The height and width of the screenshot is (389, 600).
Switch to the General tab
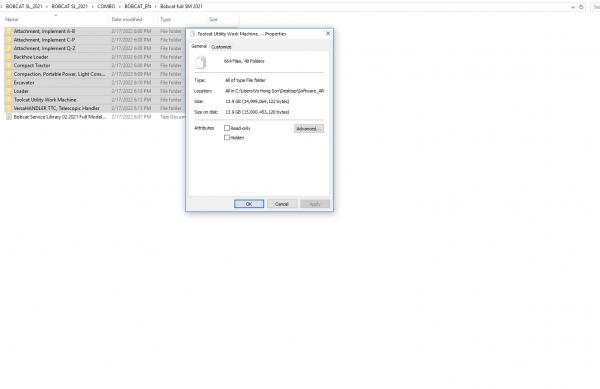point(199,46)
